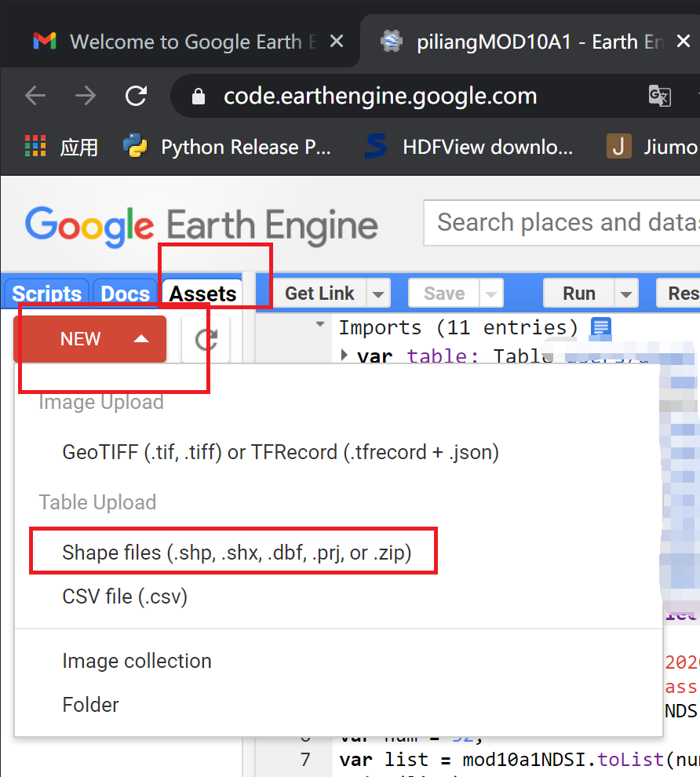Open Google Translate icon in address bar

coord(660,96)
